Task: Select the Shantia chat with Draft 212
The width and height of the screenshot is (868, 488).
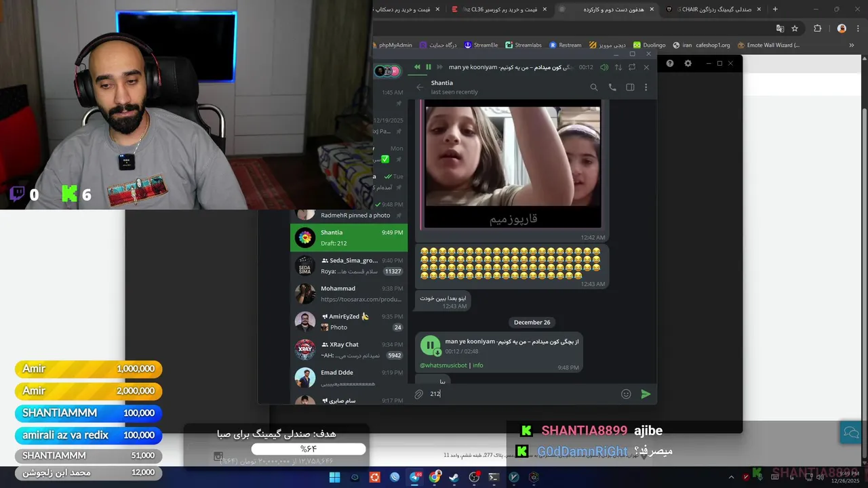Action: coord(349,238)
